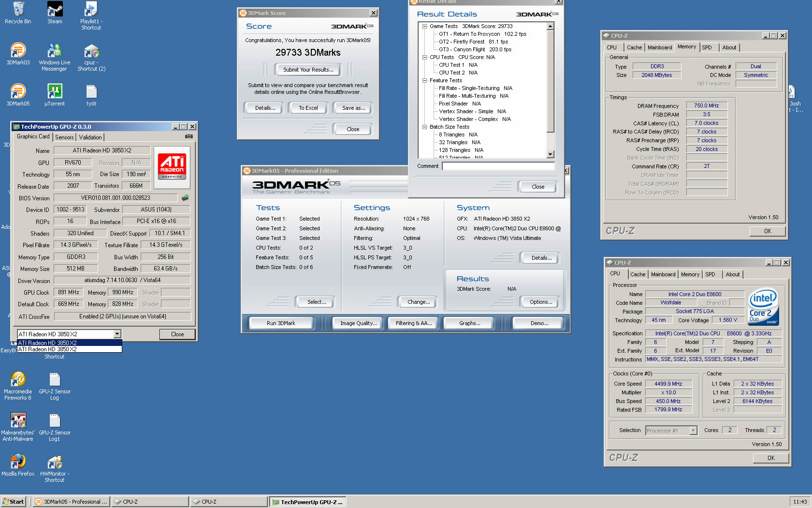Viewport: 812px width, 508px height.
Task: Click Result Details scrollbar up arrow
Action: point(550,27)
